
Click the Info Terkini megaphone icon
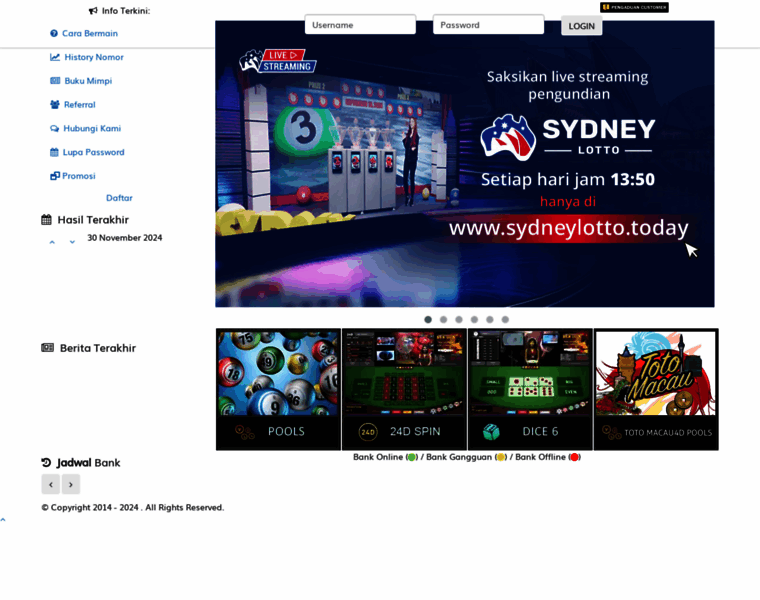tap(93, 11)
